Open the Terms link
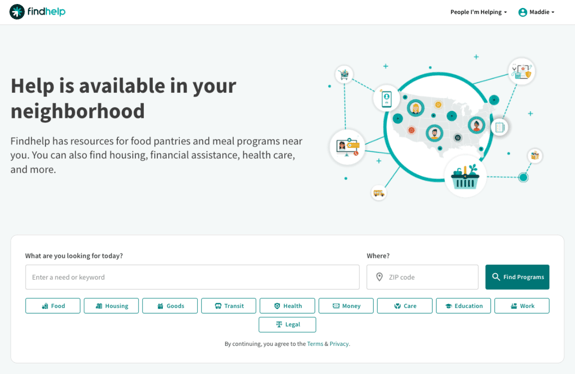 [x=315, y=344]
